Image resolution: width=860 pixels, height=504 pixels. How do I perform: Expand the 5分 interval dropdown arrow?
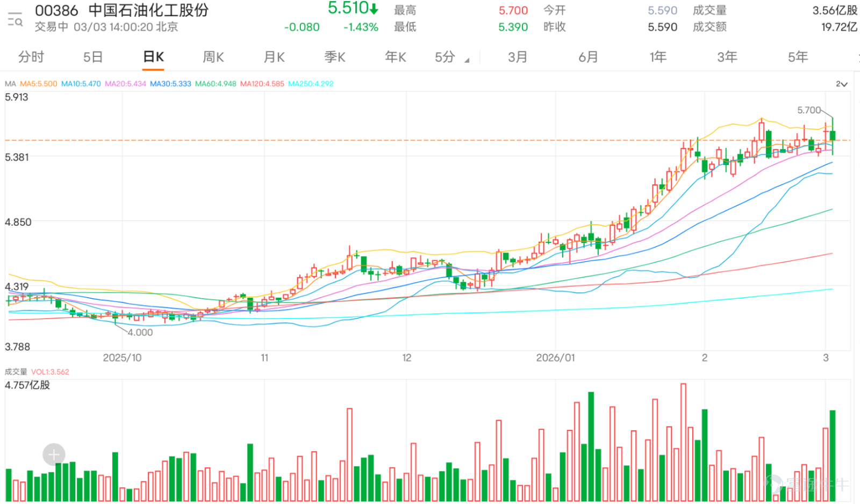467,60
